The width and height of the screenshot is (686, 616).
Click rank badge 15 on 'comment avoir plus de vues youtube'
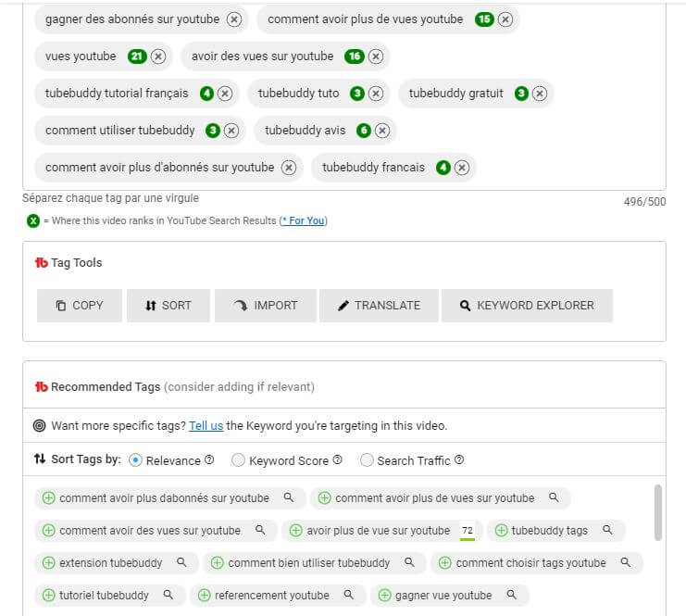484,19
